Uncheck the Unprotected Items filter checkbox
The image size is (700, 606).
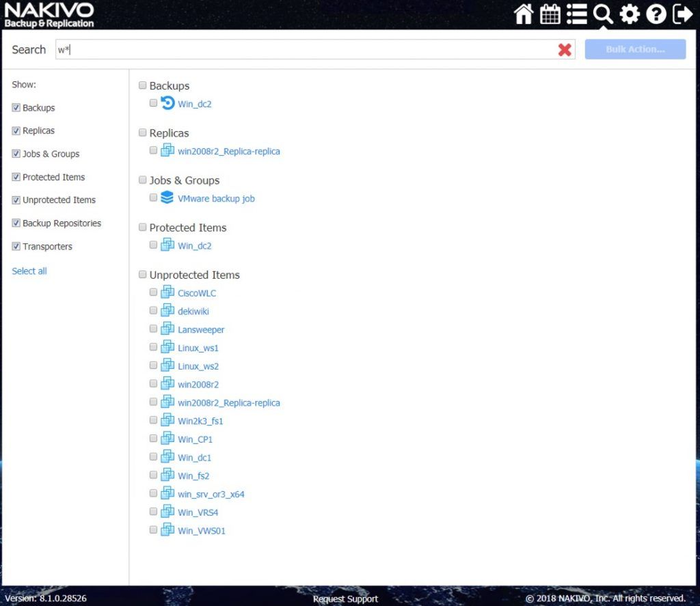(16, 200)
